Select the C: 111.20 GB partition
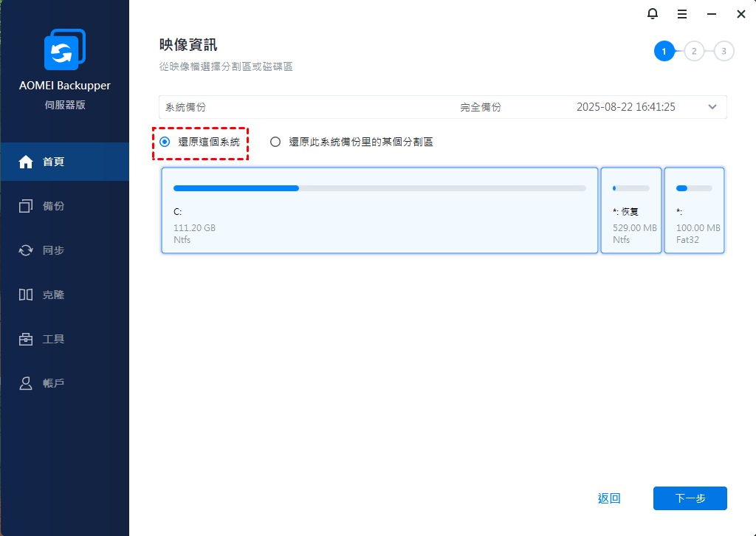Viewport: 756px width, 536px height. [x=379, y=210]
